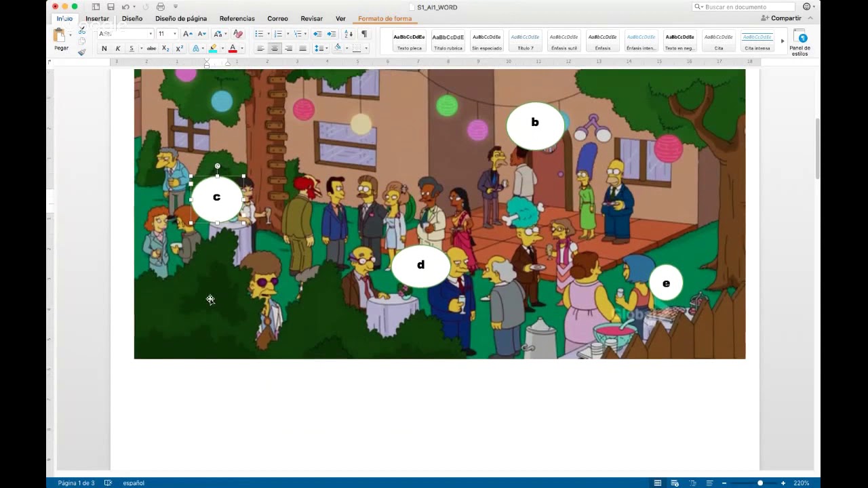
Task: Toggle italic K formatting
Action: [x=118, y=49]
